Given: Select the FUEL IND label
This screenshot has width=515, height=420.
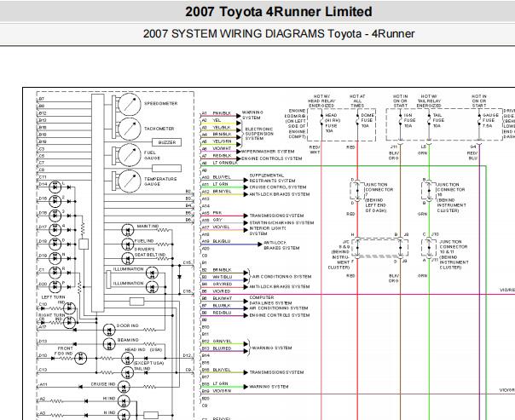Looking at the screenshot, I should coord(144,241).
